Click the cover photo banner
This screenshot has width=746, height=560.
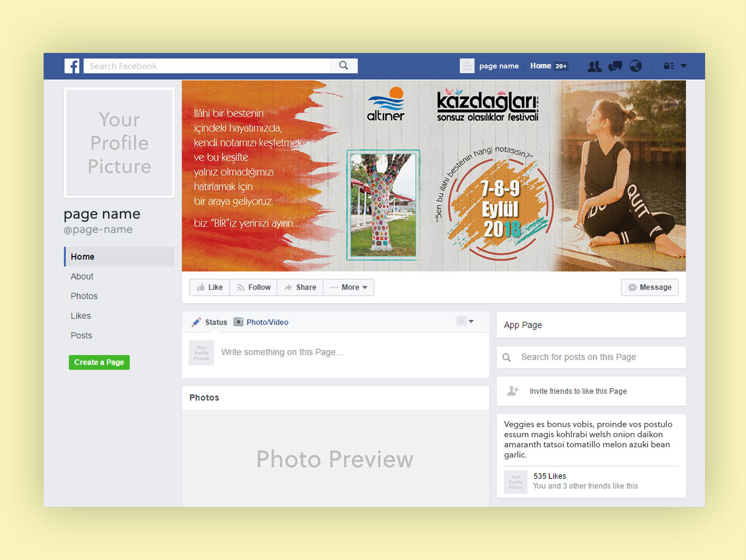[x=434, y=176]
